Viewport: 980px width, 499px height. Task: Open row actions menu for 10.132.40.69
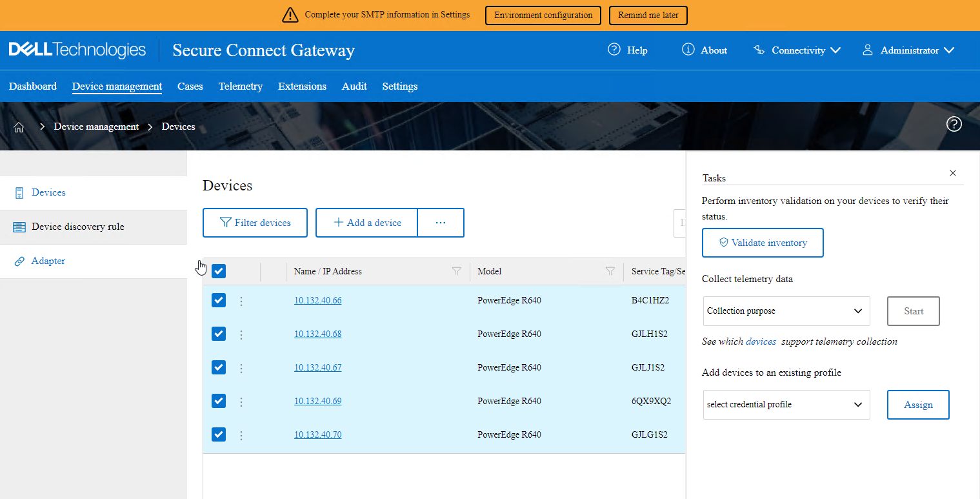coord(241,402)
